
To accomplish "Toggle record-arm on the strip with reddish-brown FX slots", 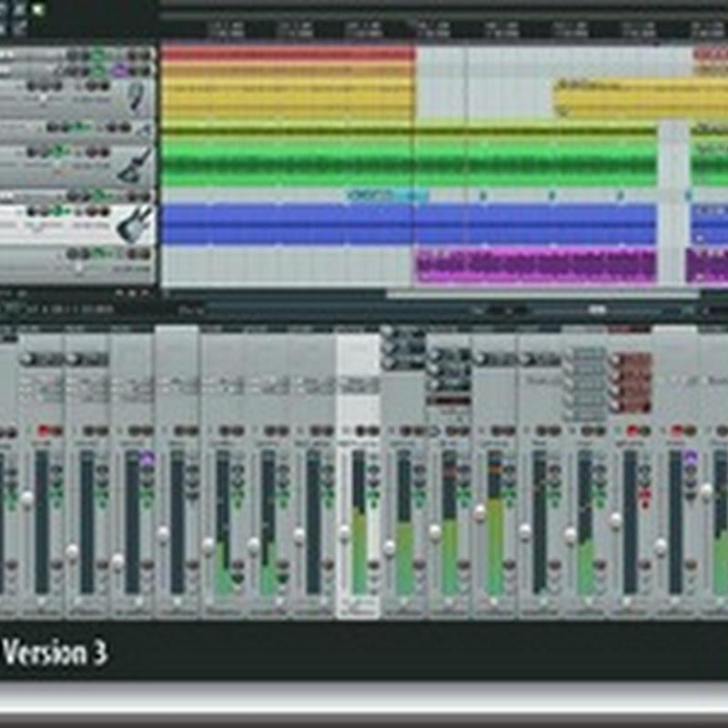I will click(632, 430).
